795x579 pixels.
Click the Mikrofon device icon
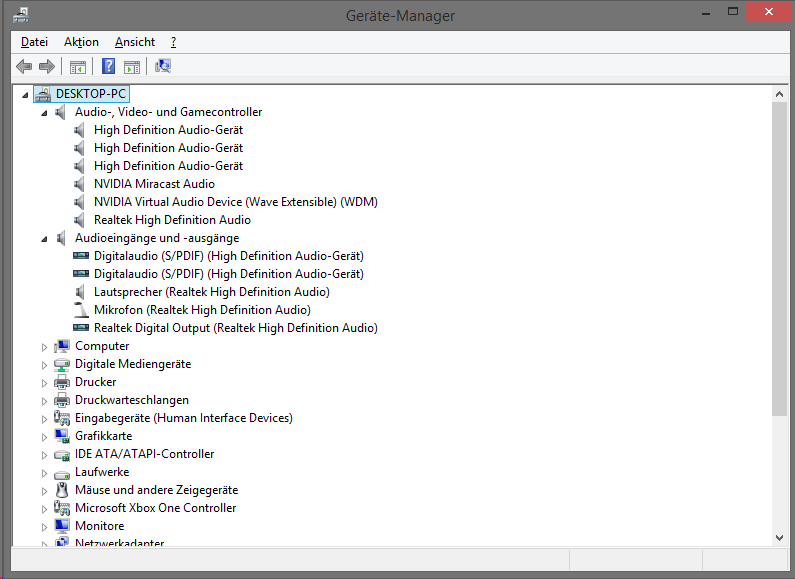coord(81,310)
